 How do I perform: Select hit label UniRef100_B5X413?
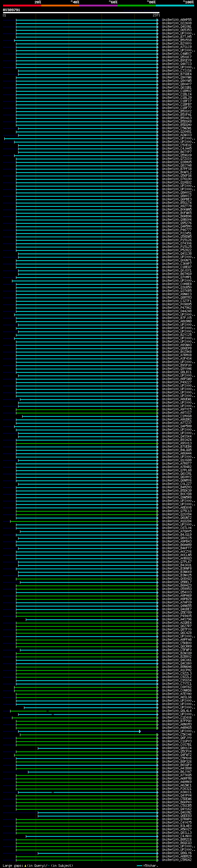click(177, 118)
